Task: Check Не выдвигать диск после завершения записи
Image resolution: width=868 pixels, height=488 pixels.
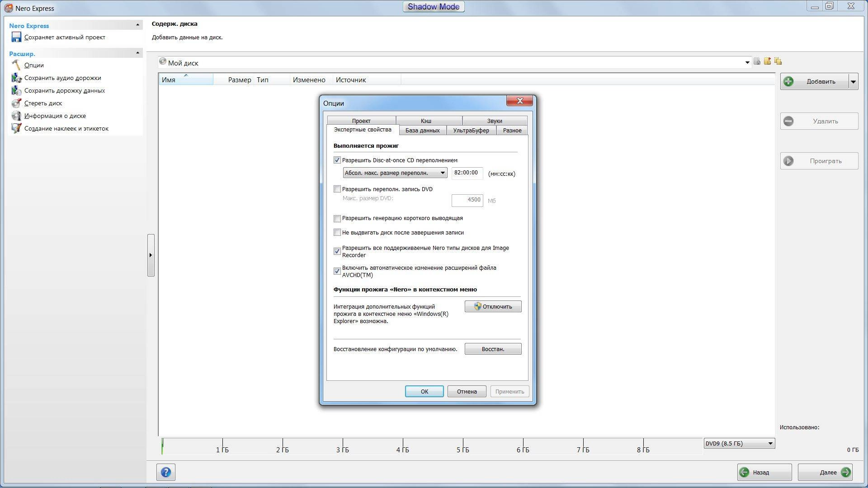Action: pyautogui.click(x=337, y=232)
